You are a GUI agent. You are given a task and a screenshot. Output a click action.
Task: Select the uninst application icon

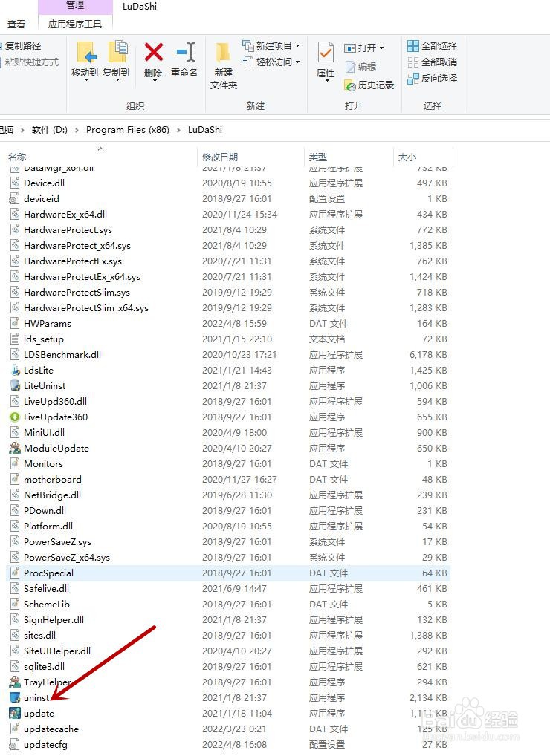click(x=15, y=697)
